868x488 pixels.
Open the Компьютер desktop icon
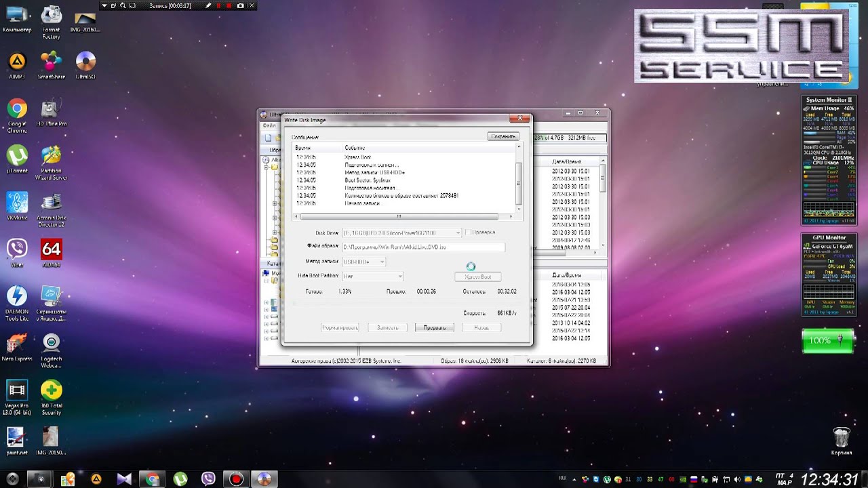17,19
